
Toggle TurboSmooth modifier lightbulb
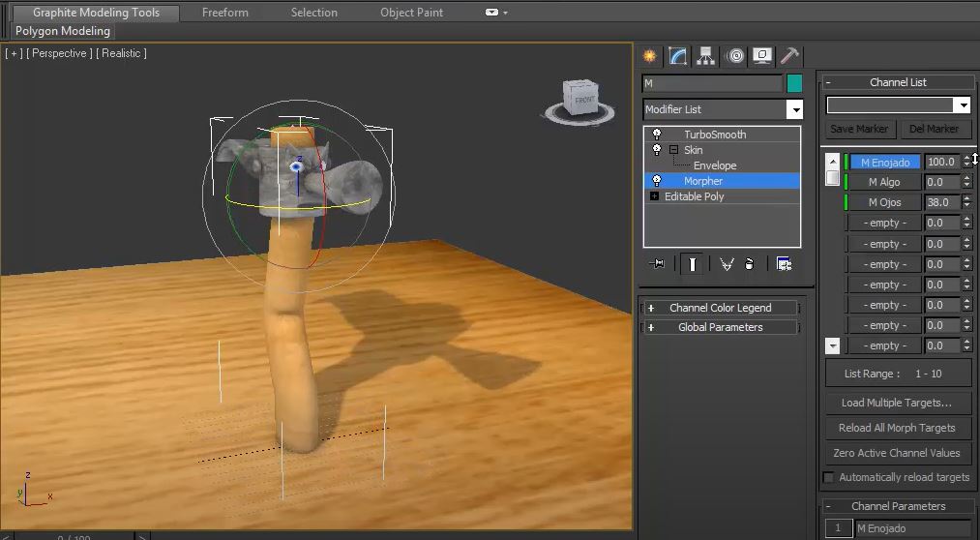[657, 135]
